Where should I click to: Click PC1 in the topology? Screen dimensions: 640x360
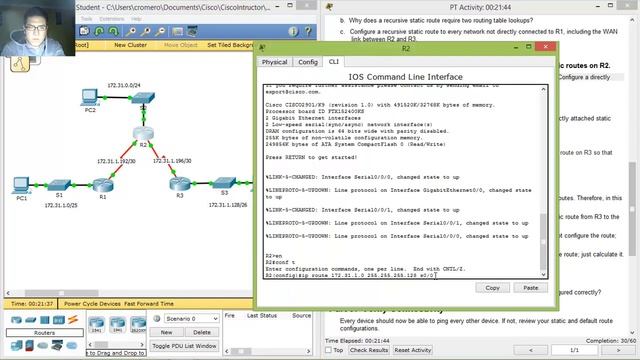[21, 185]
